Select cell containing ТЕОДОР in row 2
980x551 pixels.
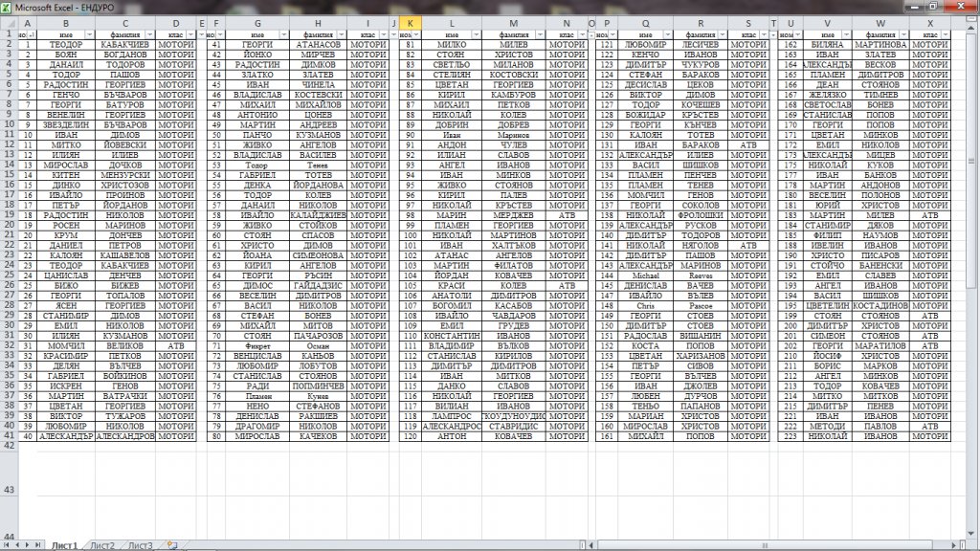66,44
